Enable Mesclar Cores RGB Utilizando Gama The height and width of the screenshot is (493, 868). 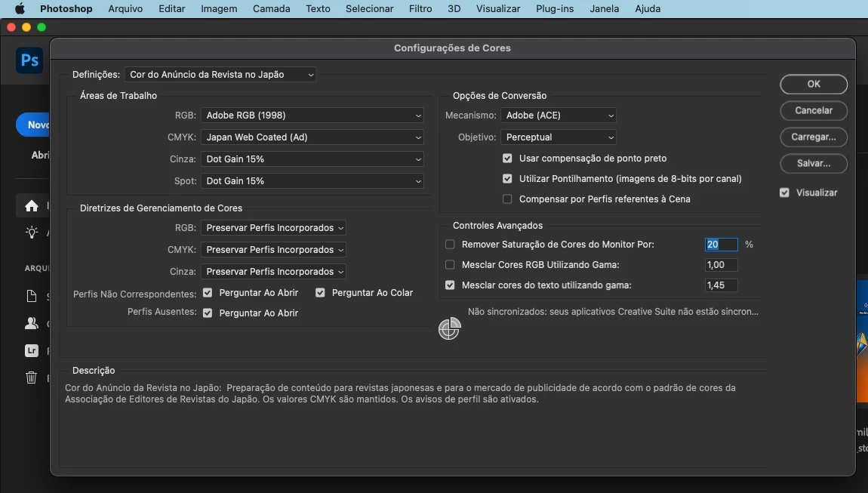click(450, 265)
